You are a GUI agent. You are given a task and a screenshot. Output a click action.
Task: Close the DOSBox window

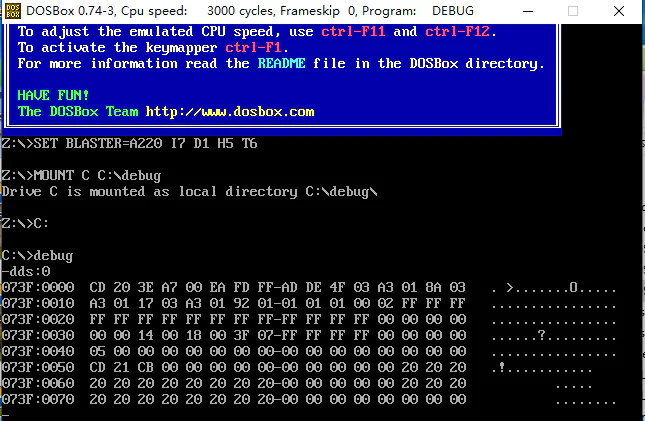tap(619, 11)
